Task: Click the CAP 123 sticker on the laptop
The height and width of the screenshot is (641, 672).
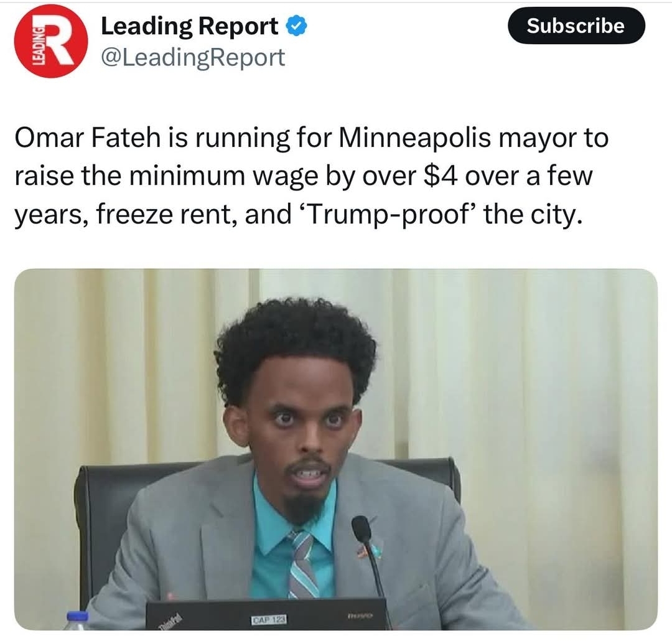Action: coord(269,620)
